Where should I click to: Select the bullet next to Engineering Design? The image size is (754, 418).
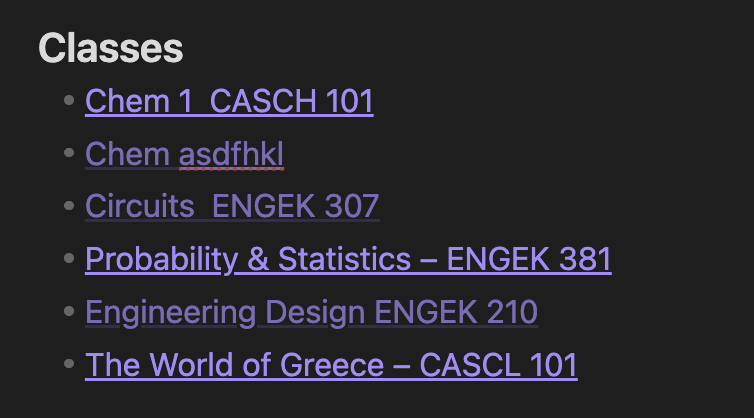pos(69,311)
